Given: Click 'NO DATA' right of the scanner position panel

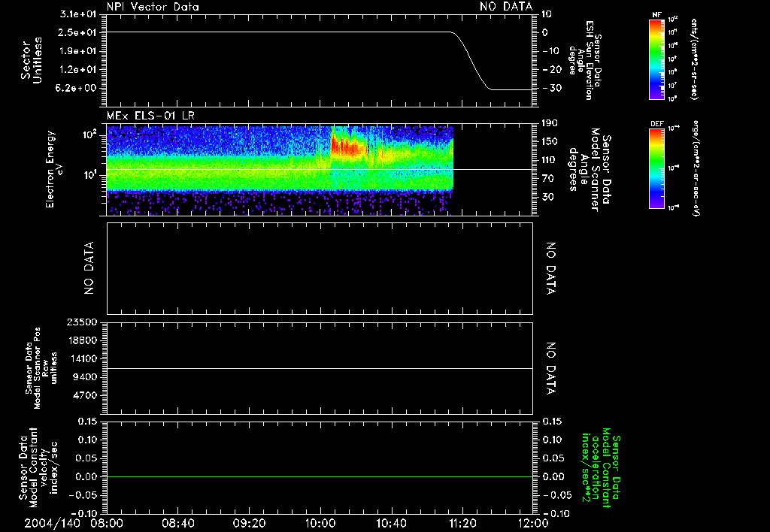Looking at the screenshot, I should pyautogui.click(x=551, y=369).
